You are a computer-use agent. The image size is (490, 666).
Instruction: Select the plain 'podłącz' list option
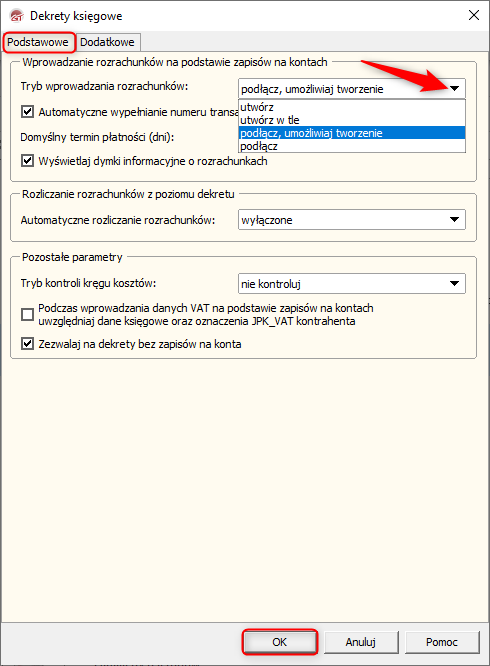coord(352,147)
